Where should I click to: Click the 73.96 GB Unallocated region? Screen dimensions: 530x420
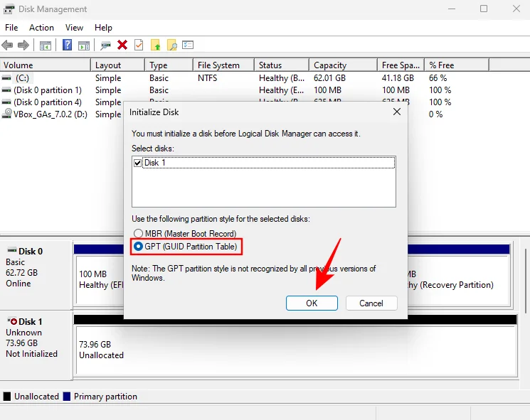(297, 350)
